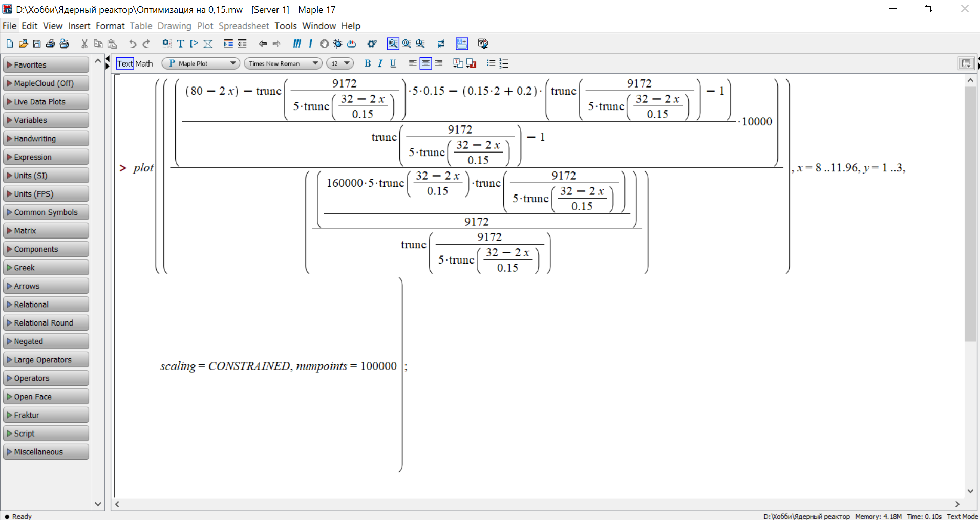Screen dimensions: 980x520
Task: Click the Restart Maple server icon
Action: [352, 44]
